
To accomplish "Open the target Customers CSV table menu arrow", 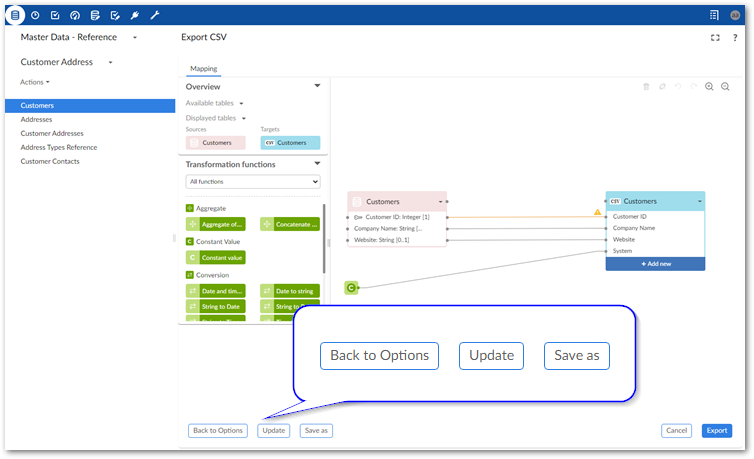I will [700, 201].
